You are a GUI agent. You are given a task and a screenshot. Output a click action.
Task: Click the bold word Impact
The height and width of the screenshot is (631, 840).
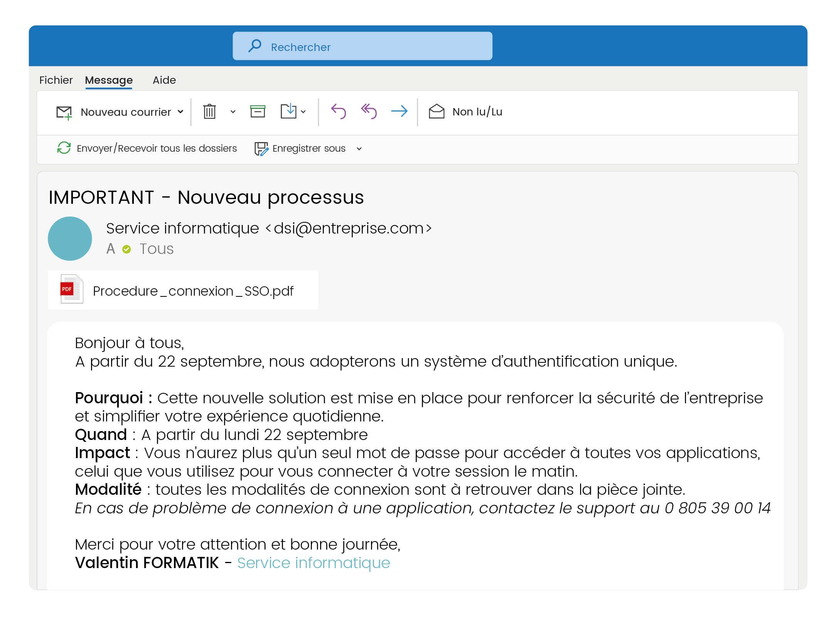pyautogui.click(x=103, y=453)
